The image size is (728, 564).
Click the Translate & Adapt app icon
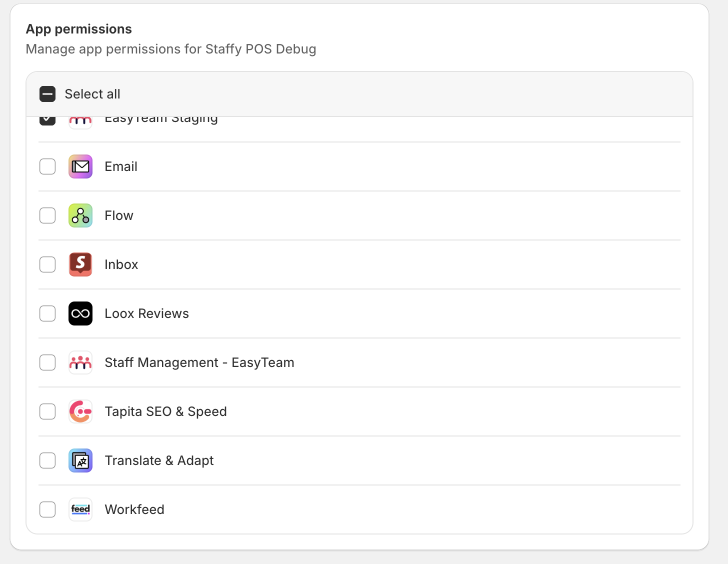tap(80, 460)
